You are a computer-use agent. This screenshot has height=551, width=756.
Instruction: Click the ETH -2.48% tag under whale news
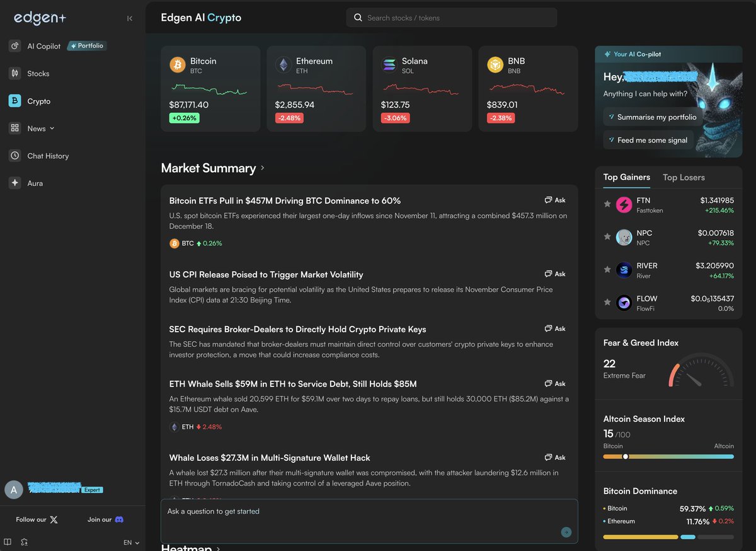point(195,427)
